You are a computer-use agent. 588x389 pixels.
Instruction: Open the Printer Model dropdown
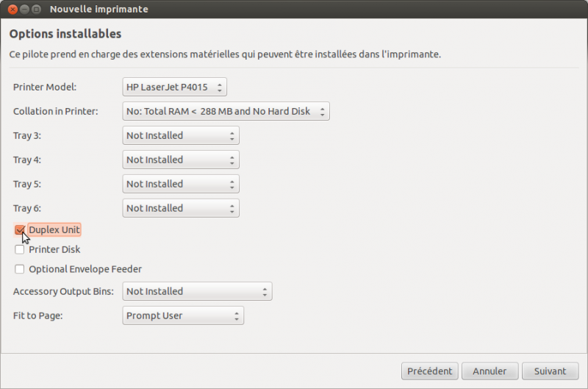[174, 87]
